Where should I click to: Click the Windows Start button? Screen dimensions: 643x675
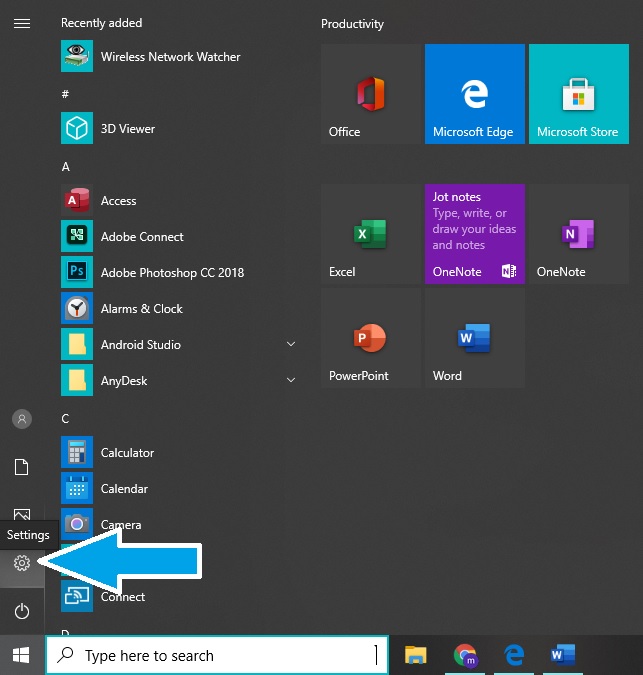21,655
